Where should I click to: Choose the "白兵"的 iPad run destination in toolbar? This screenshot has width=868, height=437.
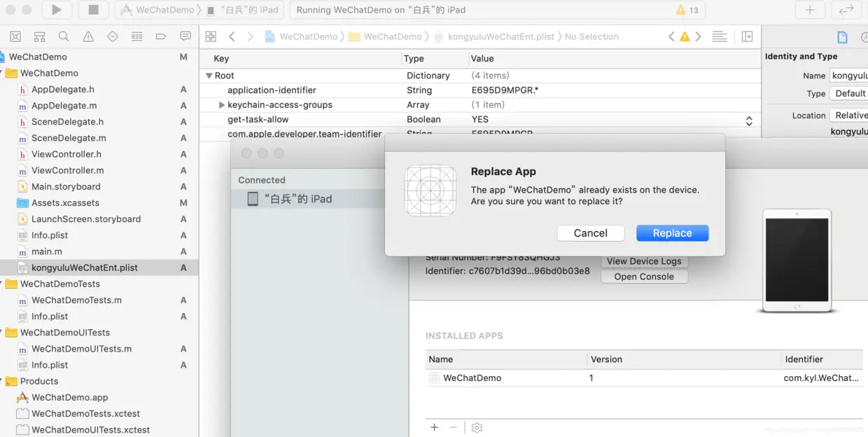(243, 10)
